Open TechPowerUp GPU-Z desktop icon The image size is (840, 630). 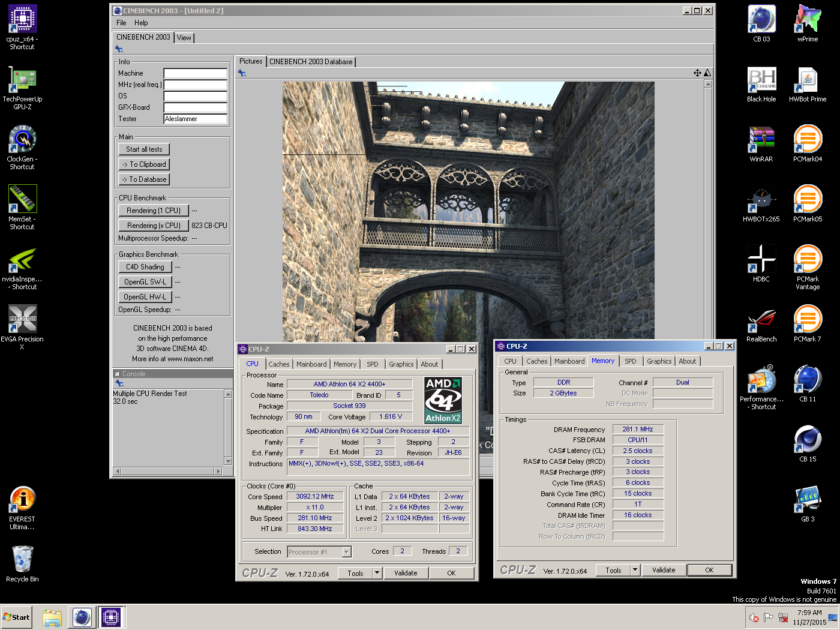click(22, 87)
